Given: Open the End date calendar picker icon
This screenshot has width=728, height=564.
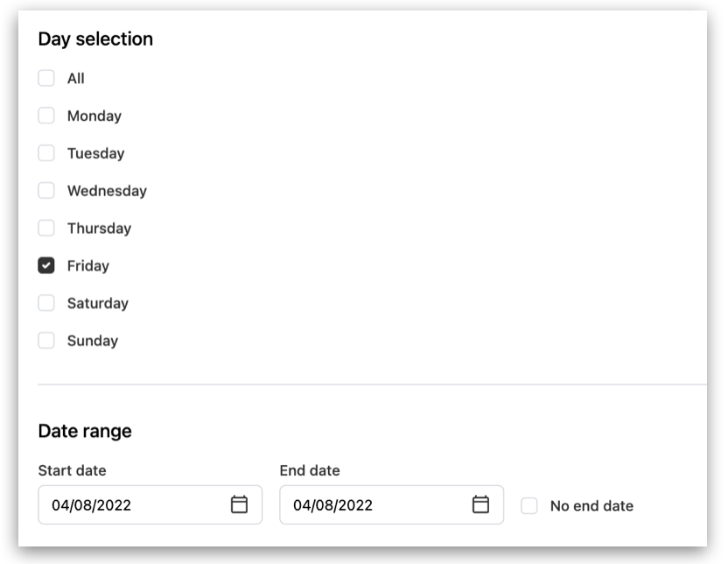Looking at the screenshot, I should (480, 504).
